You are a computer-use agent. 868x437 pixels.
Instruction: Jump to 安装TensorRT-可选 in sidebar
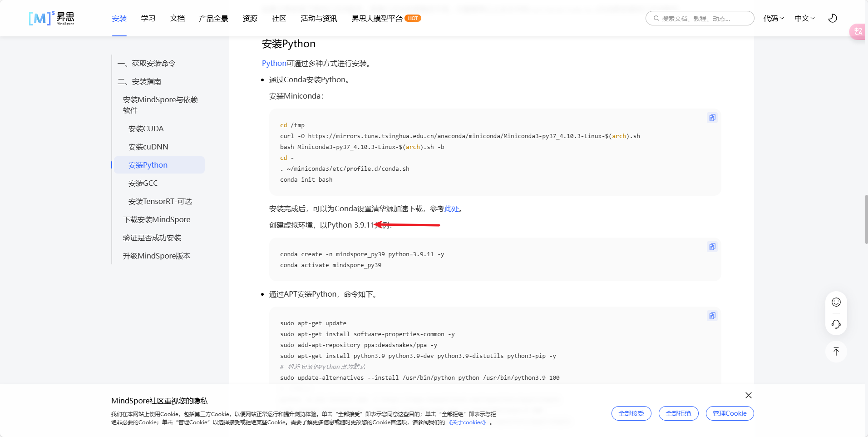point(160,201)
